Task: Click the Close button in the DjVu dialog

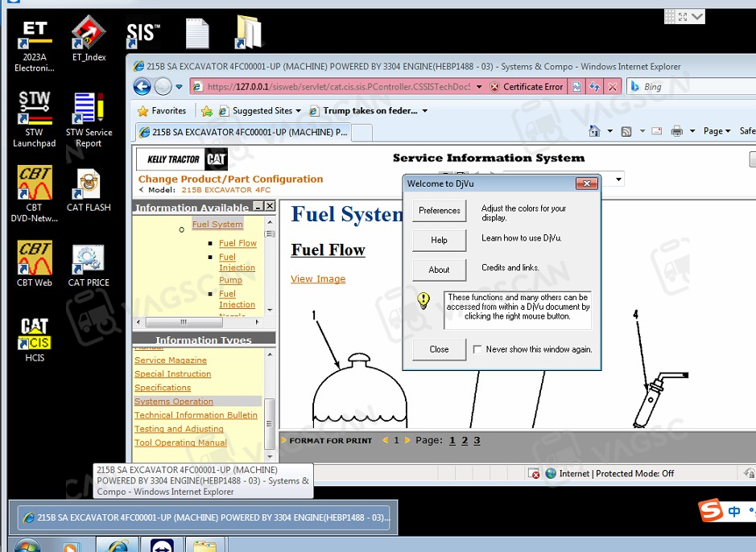Action: [439, 349]
